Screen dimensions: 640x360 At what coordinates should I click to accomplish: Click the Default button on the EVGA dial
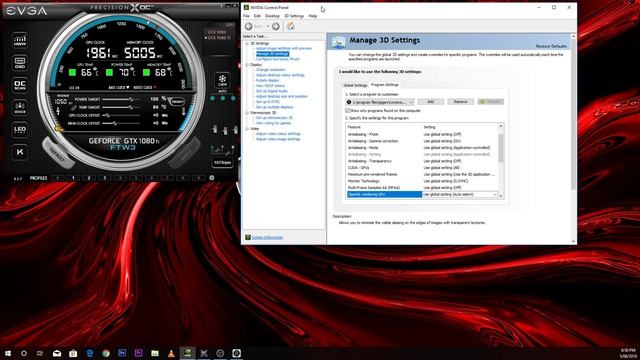point(57,153)
